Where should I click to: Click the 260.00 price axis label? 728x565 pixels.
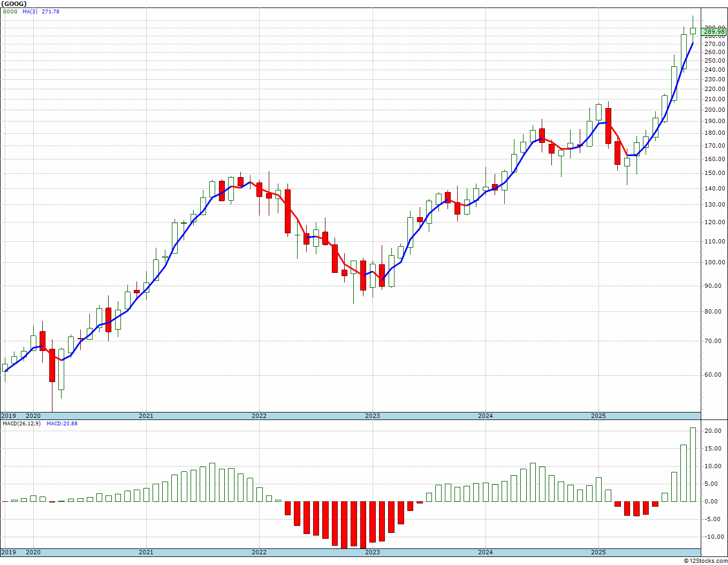[x=715, y=52]
